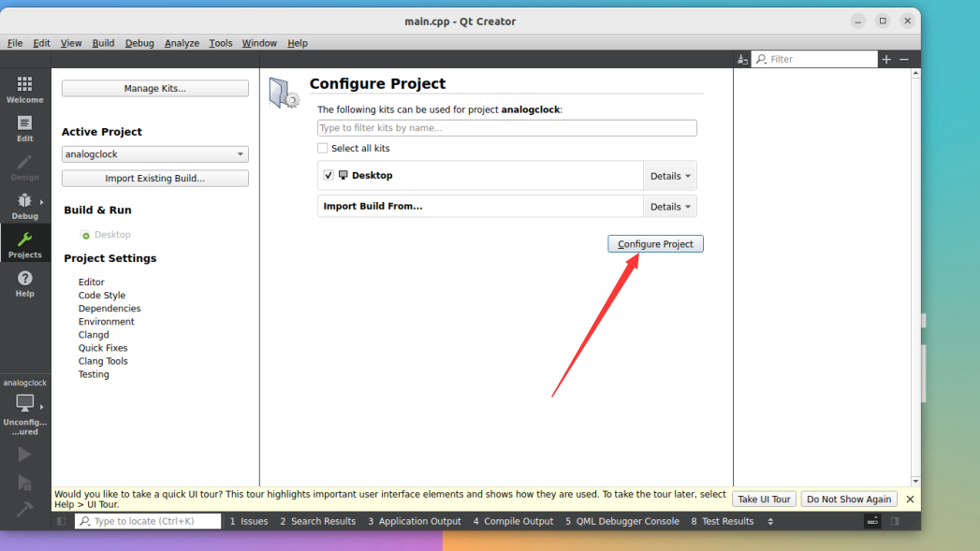
Task: Open Testing project settings
Action: [x=94, y=374]
